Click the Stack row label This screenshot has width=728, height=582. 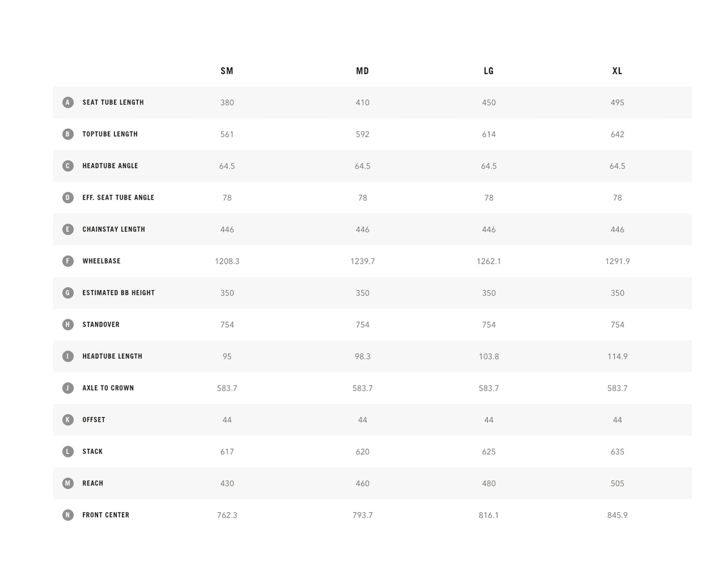(x=92, y=451)
